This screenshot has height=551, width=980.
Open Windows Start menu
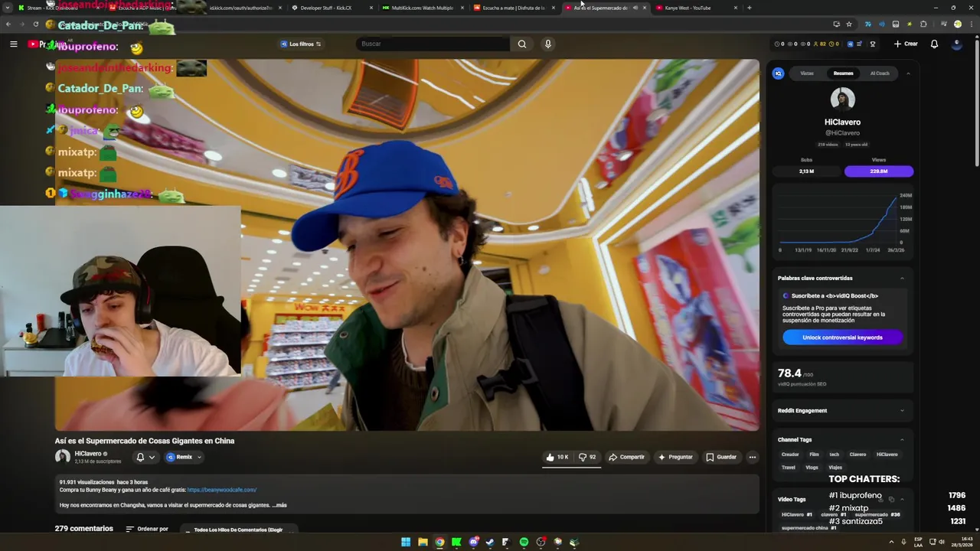click(x=406, y=542)
